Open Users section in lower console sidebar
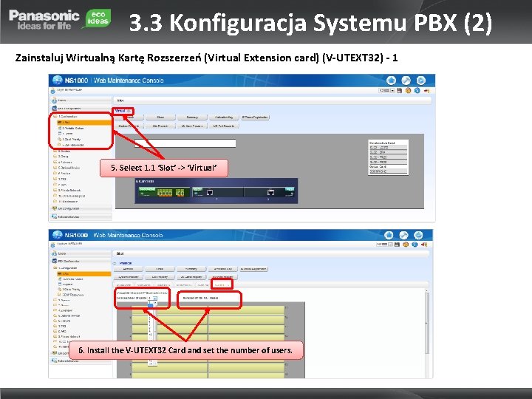 tap(81, 253)
